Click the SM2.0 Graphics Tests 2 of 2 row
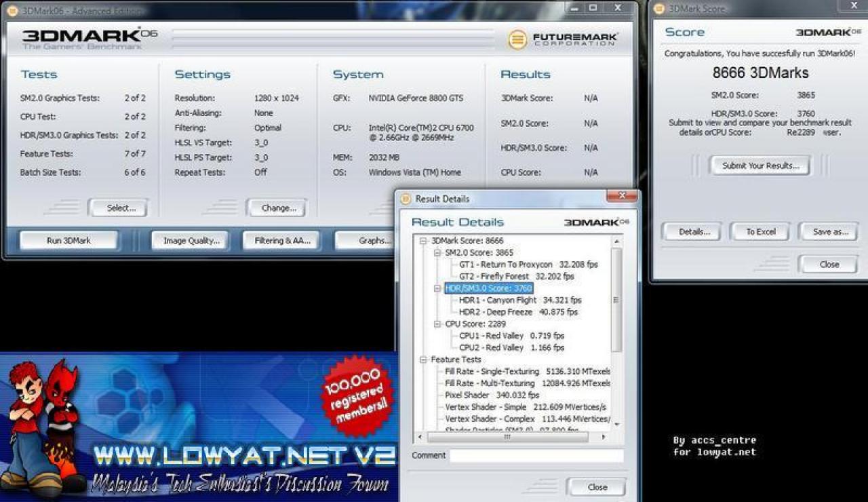Viewport: 868px width, 502px height. click(83, 98)
